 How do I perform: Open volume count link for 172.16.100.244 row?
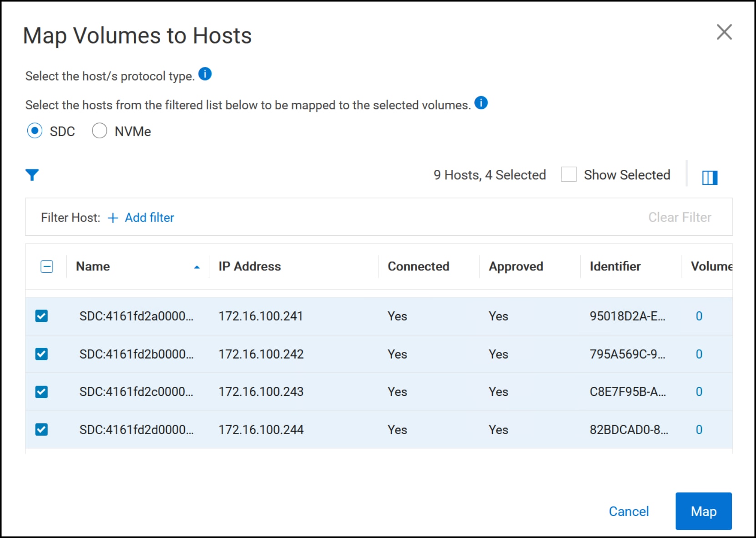click(699, 429)
